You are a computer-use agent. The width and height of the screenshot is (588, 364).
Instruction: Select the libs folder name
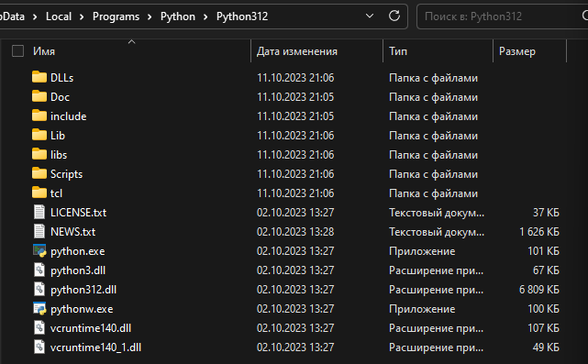[59, 154]
